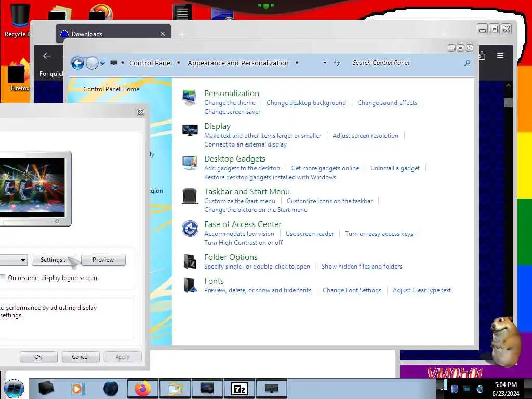Click the computer icon in the address breadcrumb
Image resolution: width=532 pixels, height=399 pixels.
click(114, 63)
